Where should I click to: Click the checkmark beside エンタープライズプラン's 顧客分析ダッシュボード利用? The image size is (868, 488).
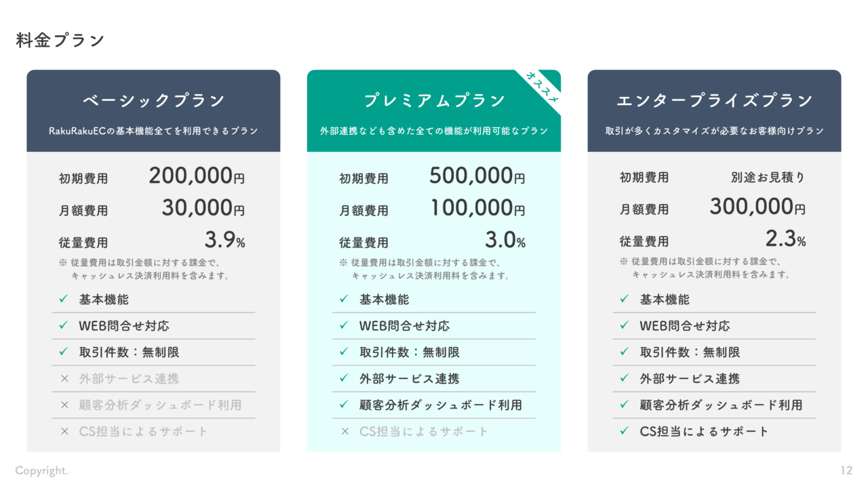(x=625, y=405)
